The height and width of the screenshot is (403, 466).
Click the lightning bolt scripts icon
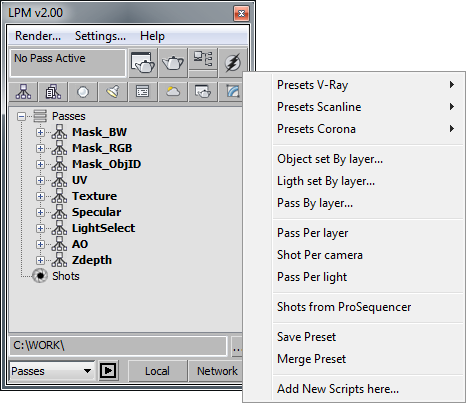point(232,62)
